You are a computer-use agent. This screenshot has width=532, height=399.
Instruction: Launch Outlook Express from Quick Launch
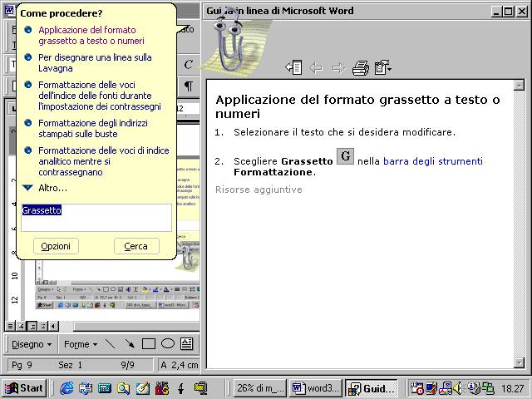tap(86, 388)
